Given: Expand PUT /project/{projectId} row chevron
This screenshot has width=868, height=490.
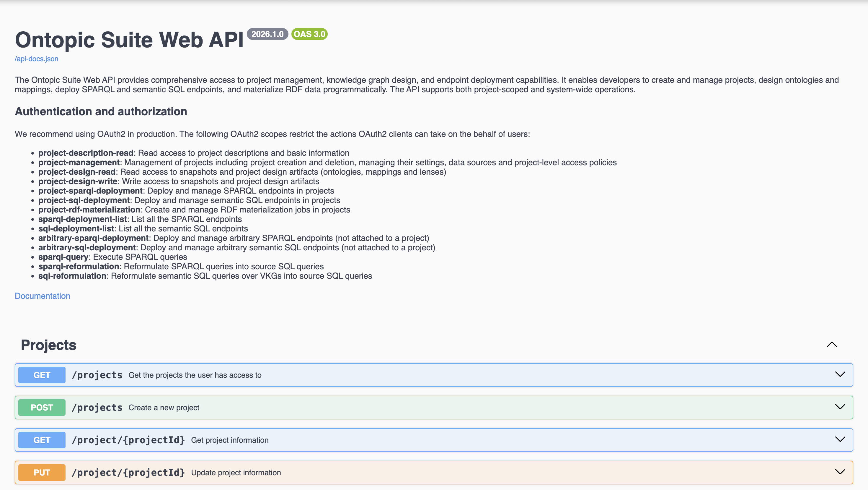Looking at the screenshot, I should point(840,472).
